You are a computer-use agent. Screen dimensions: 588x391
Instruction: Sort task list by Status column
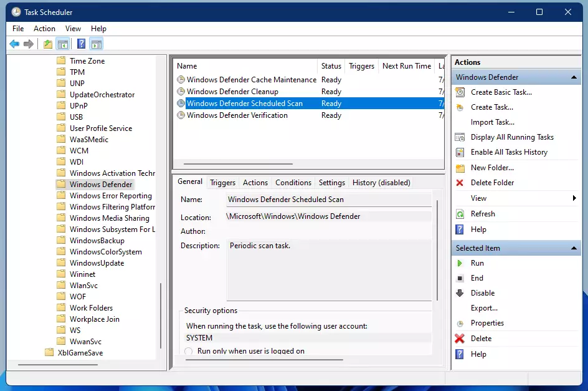pos(331,66)
